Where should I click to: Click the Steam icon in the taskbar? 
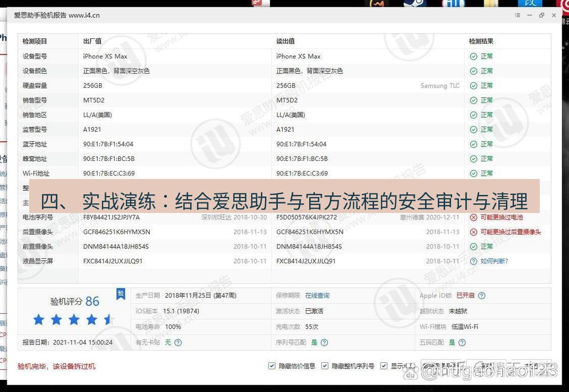[x=414, y=3]
